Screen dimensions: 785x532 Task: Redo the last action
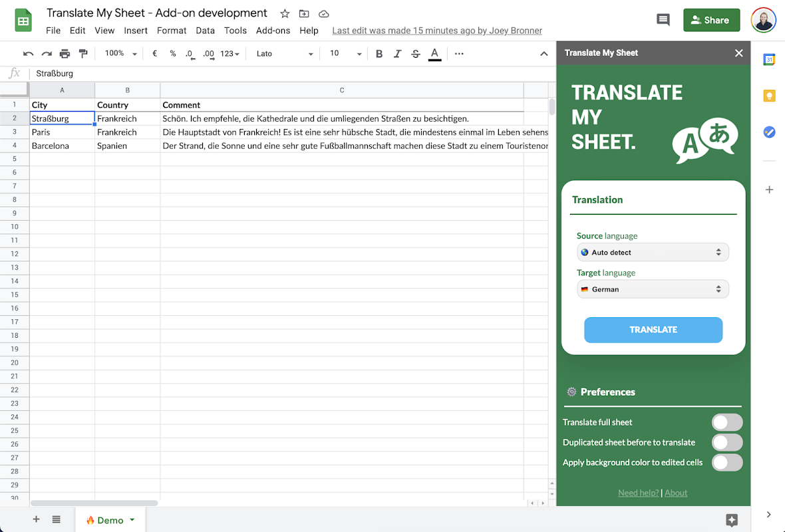[47, 54]
